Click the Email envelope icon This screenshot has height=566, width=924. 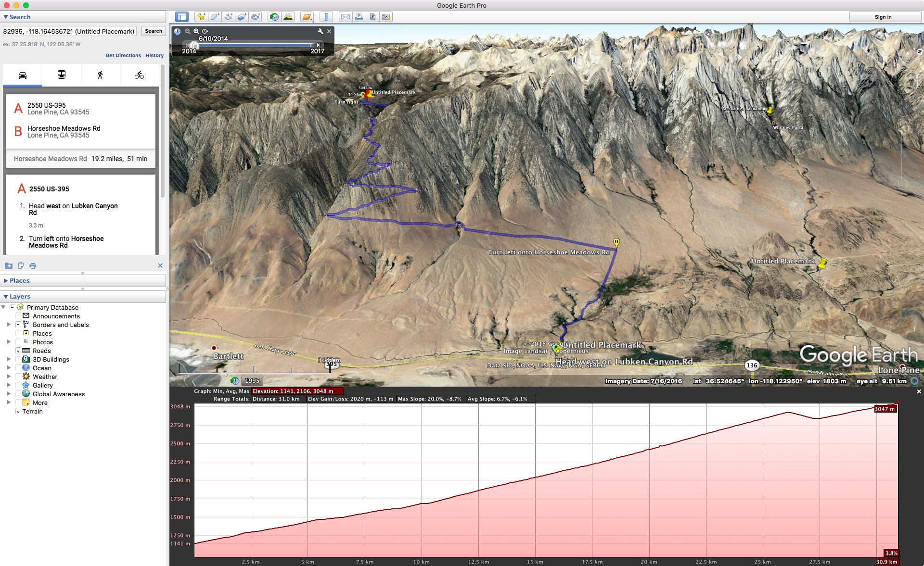[345, 17]
